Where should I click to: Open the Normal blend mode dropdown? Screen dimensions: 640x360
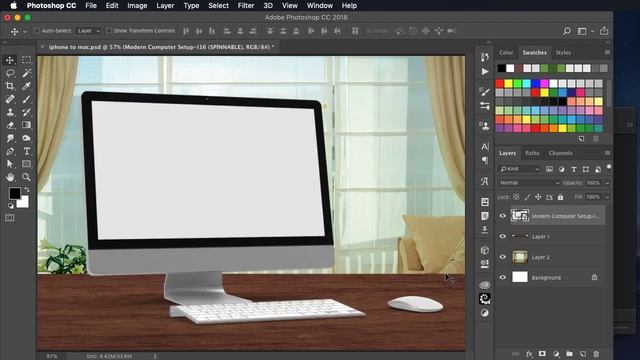click(x=529, y=183)
